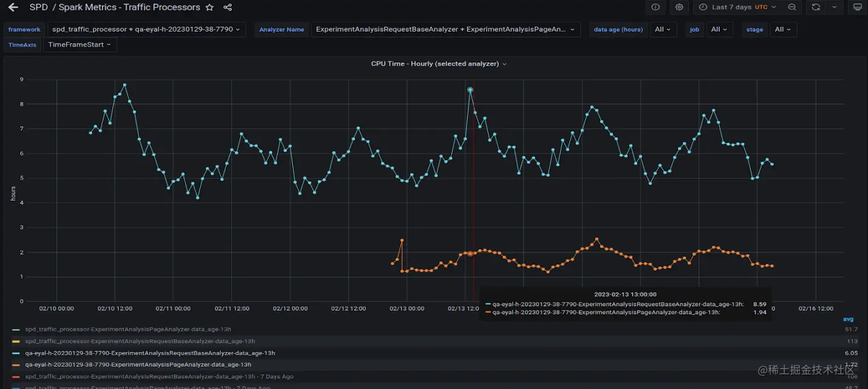This screenshot has width=868, height=389.
Task: Expand the job variable dropdown
Action: coord(719,29)
